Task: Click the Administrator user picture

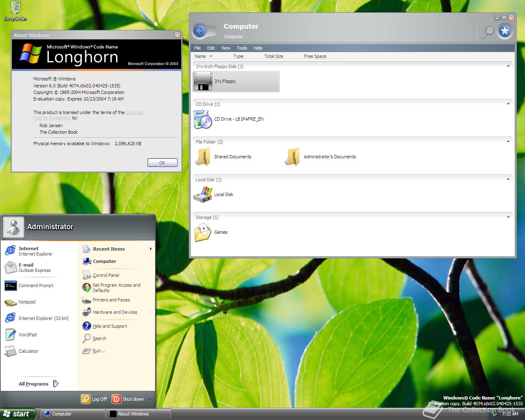Action: 14,227
